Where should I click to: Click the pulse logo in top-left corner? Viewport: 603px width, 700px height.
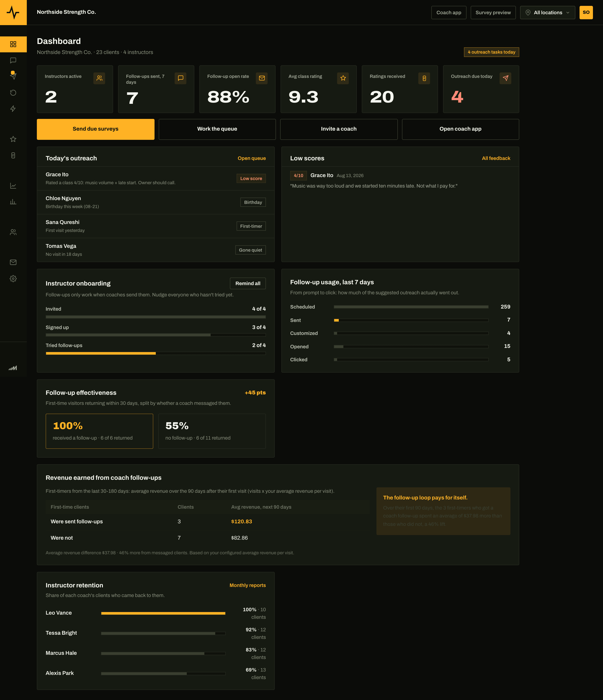coord(13,13)
